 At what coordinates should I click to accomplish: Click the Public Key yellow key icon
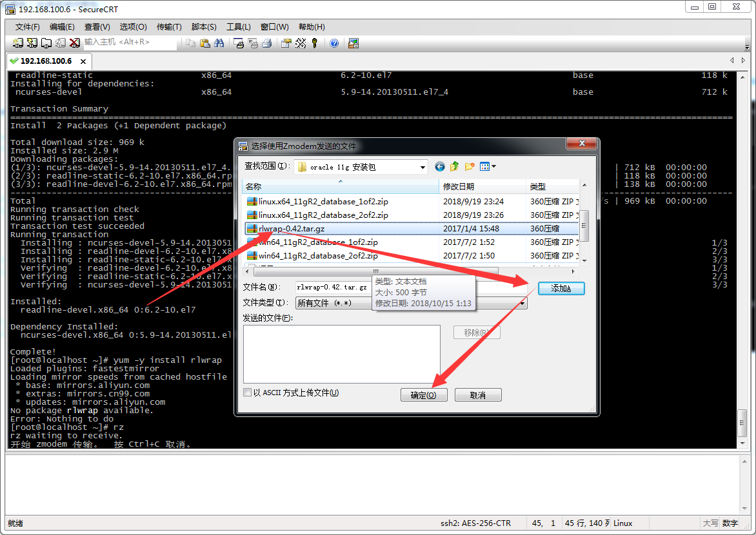coord(315,43)
